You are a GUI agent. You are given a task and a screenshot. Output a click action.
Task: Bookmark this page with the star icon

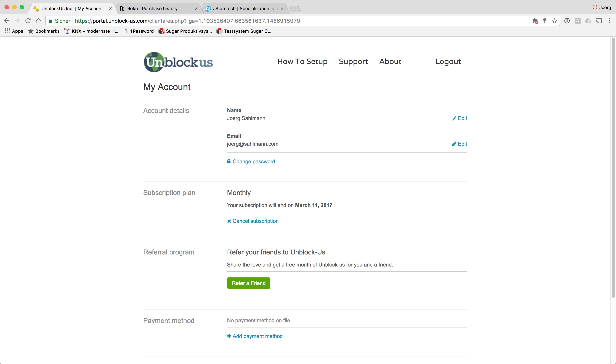[554, 21]
